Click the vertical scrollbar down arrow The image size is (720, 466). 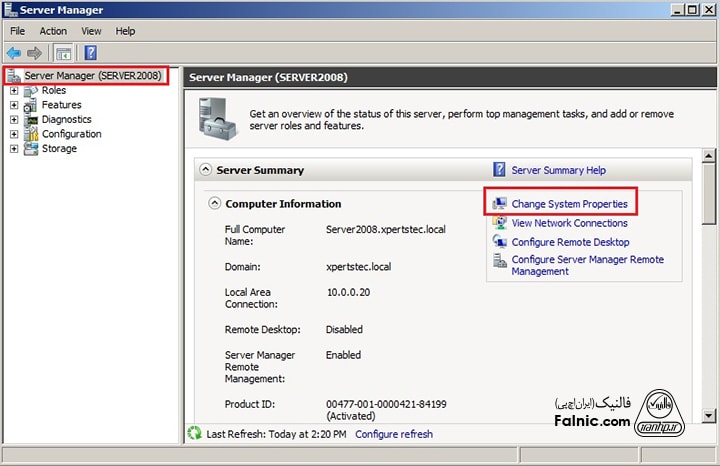click(x=709, y=414)
